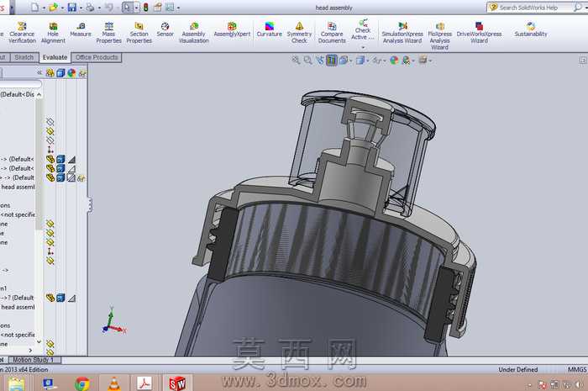The height and width of the screenshot is (391, 588).
Task: Click Edit Appearance color ball
Action: tap(394, 60)
